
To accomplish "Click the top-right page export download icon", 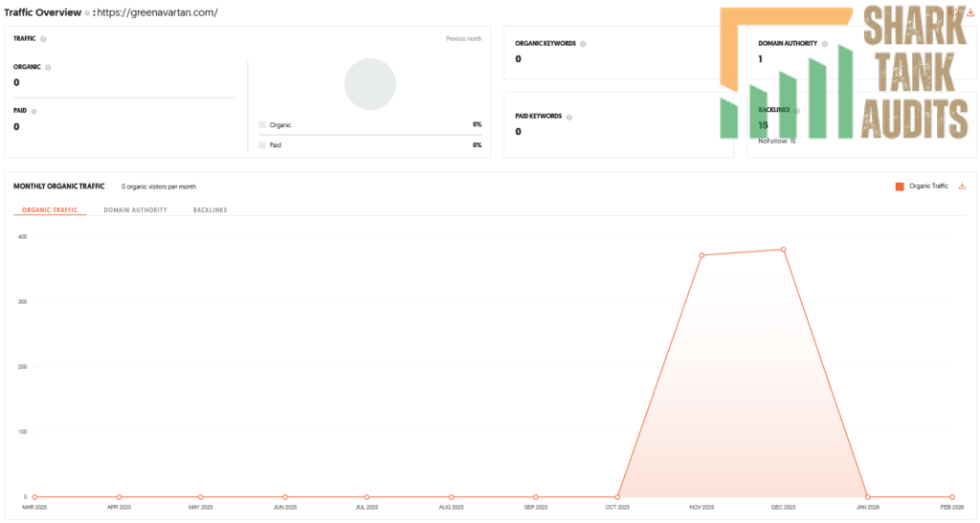I will click(x=970, y=12).
